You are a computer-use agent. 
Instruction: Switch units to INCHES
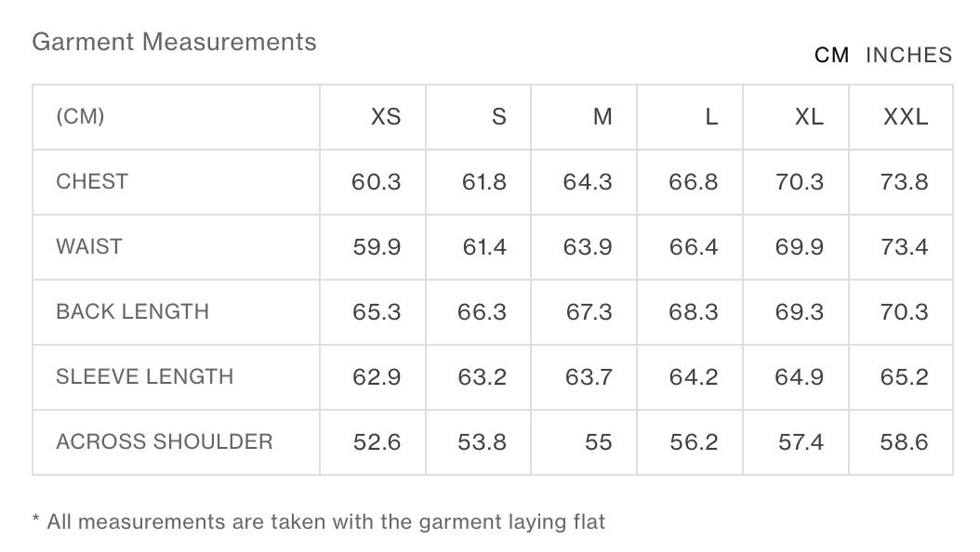[908, 55]
